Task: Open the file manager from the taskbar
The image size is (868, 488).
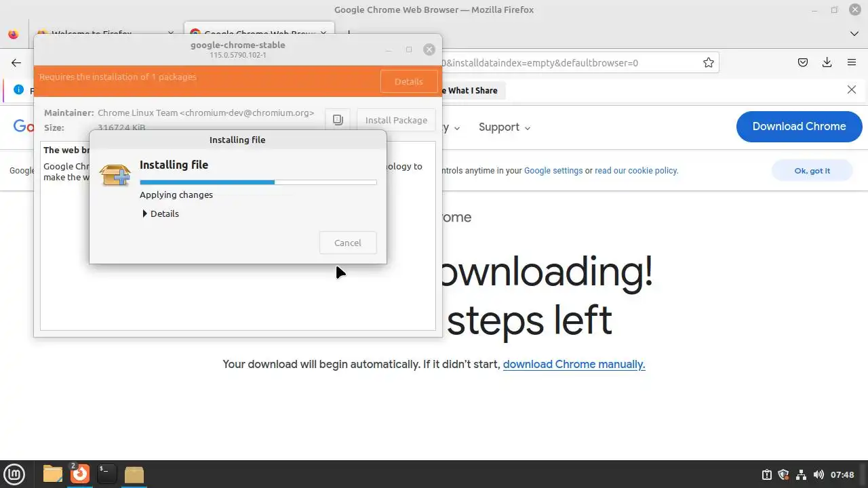Action: tap(53, 474)
